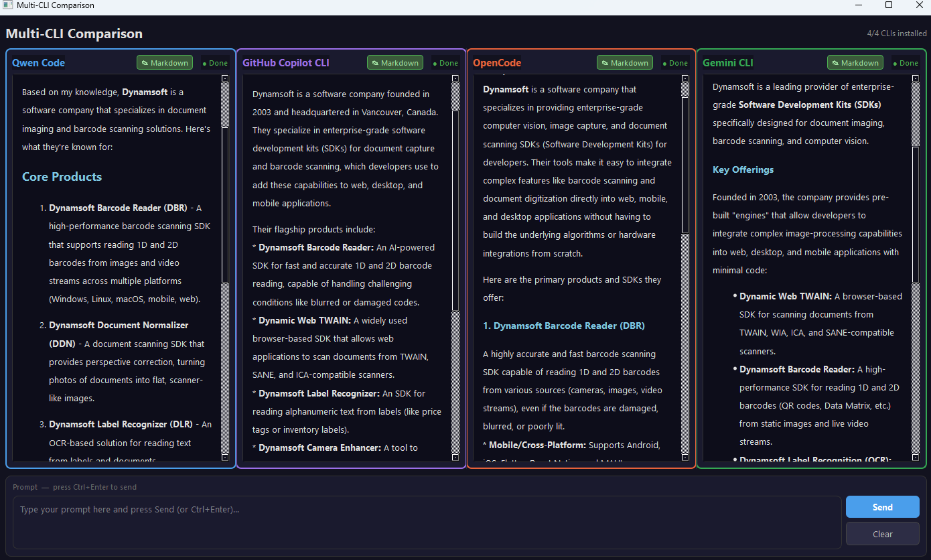Screen dimensions: 931x560
Task: Click the Done indicator for GitHub Copilot CLI
Action: tap(445, 63)
